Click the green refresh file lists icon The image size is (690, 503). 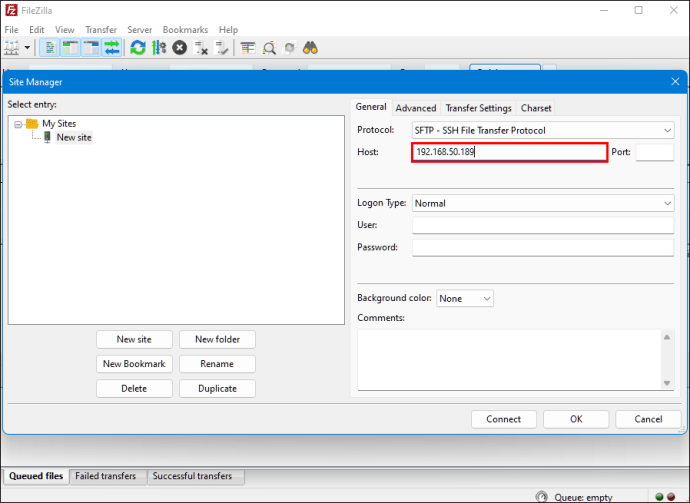138,48
